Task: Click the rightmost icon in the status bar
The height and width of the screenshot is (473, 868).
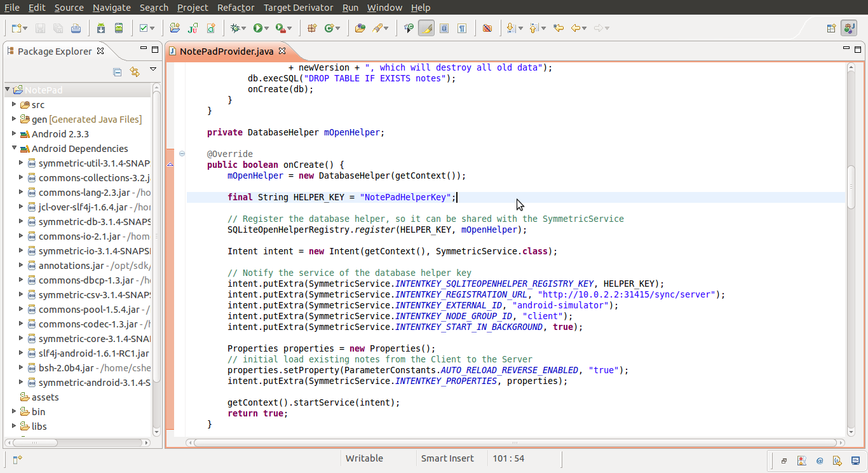Action: point(855,460)
